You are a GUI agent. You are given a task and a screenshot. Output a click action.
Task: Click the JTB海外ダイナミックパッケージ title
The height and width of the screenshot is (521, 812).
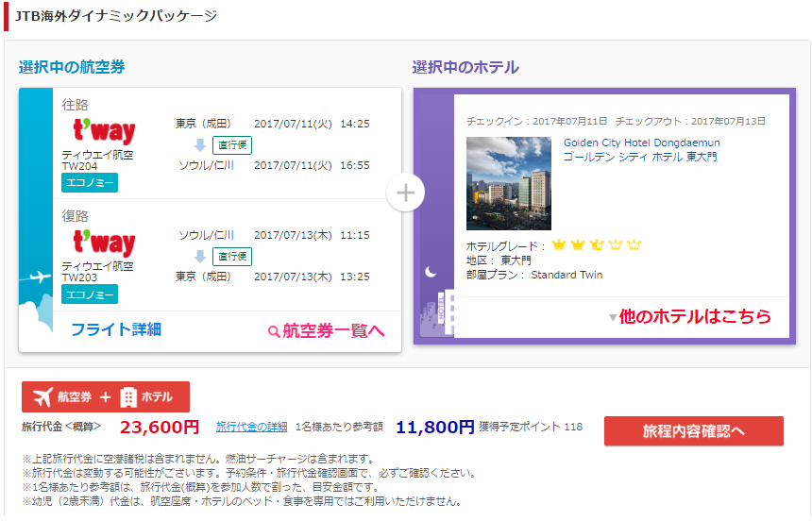coord(116,16)
